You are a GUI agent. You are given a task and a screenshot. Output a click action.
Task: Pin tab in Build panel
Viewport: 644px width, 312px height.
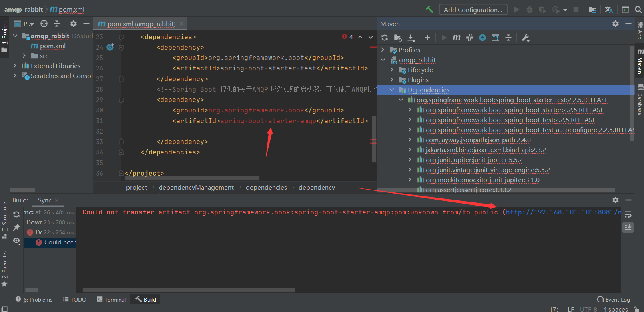(16, 228)
